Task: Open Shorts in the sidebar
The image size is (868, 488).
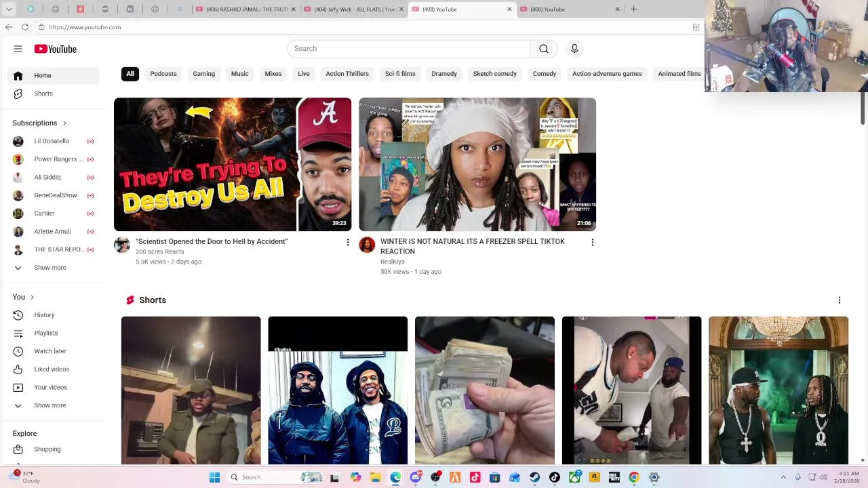Action: [54, 94]
